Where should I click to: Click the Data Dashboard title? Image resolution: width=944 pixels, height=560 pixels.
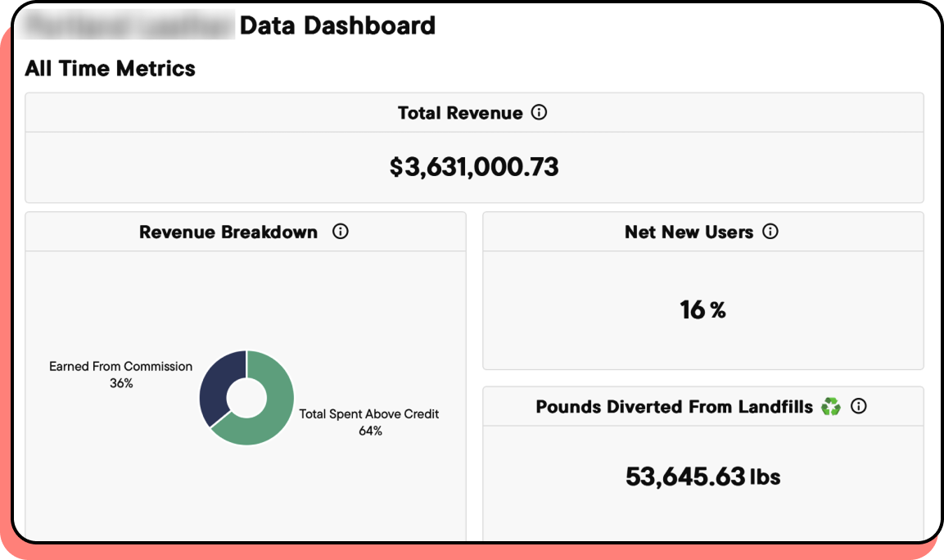click(337, 25)
